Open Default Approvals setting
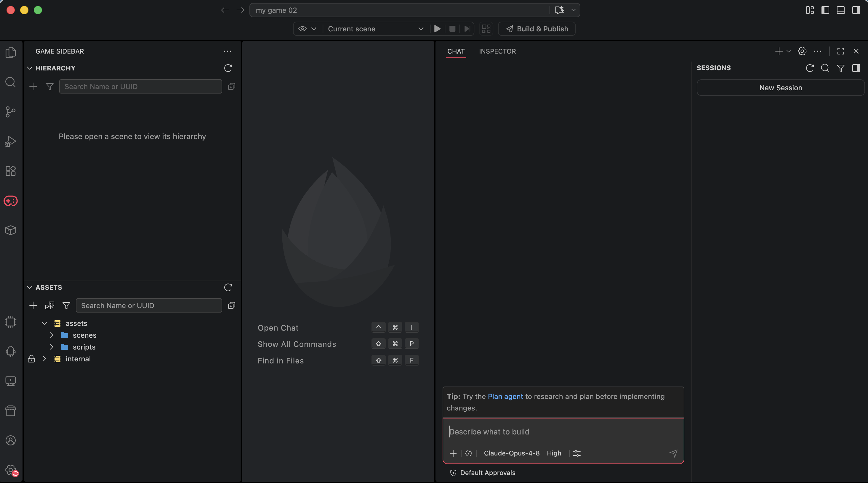Image resolution: width=868 pixels, height=483 pixels. coord(483,473)
